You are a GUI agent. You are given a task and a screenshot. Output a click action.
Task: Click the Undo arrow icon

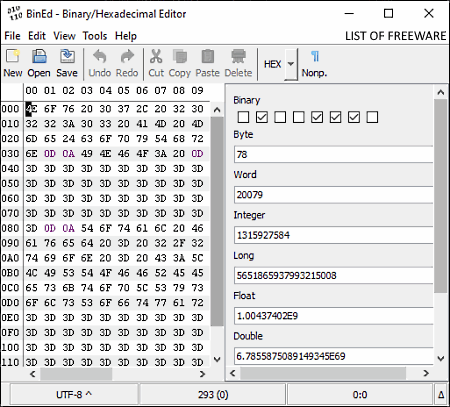tap(100, 56)
